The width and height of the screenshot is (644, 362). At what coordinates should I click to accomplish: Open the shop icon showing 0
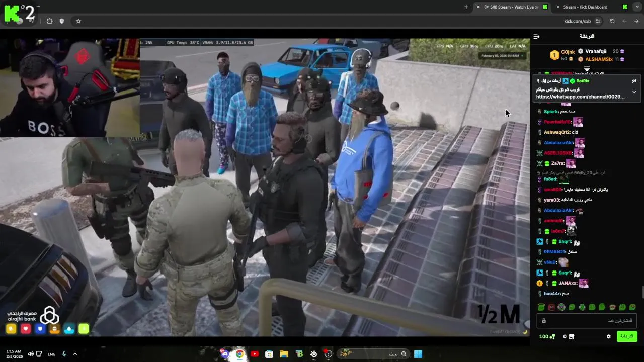coord(569,336)
